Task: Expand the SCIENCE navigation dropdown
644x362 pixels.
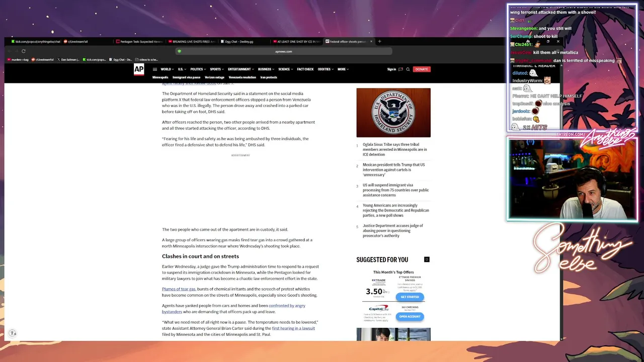Action: (x=285, y=69)
